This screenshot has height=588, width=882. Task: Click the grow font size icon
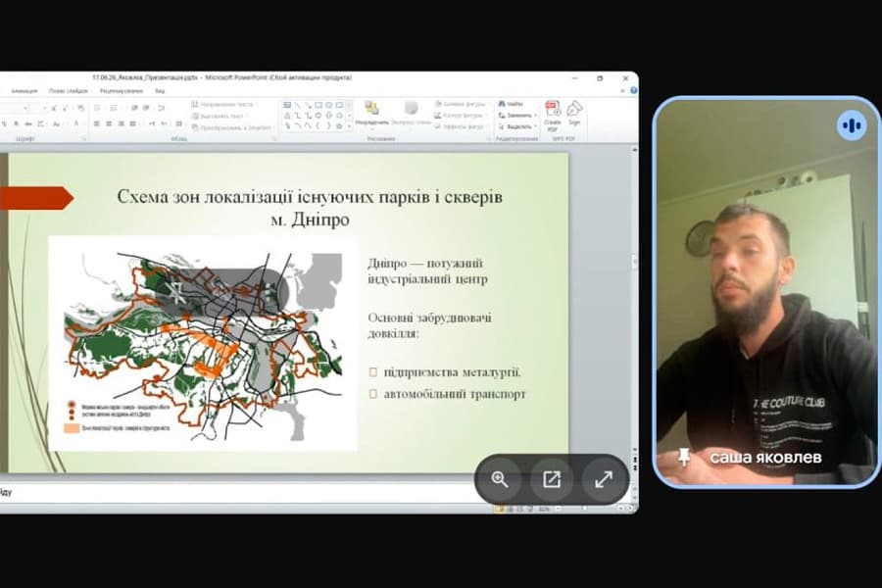click(54, 108)
